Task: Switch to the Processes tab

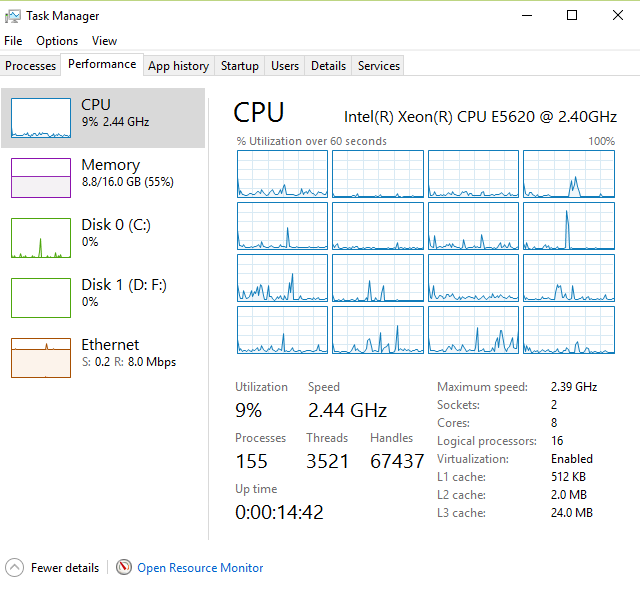Action: (x=30, y=66)
